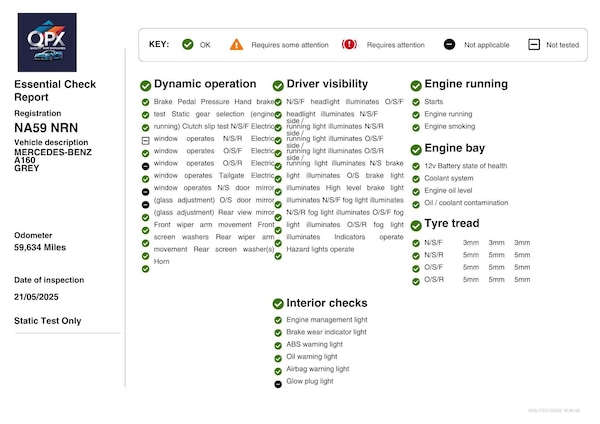Click the green OK checkmark in the key
The height and width of the screenshot is (424, 600).
pyautogui.click(x=189, y=44)
